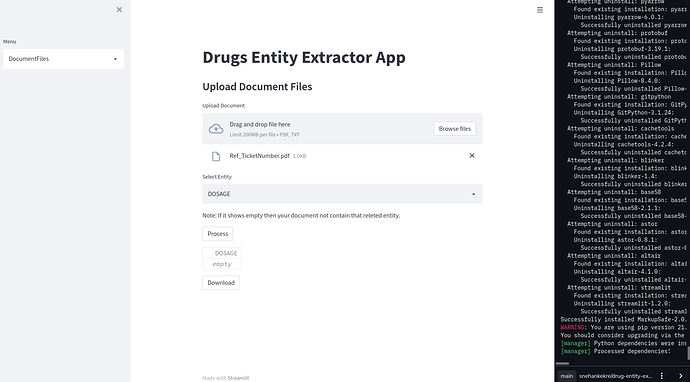Viewport: 690px width, 382px height.
Task: Click the Process button
Action: 218,234
